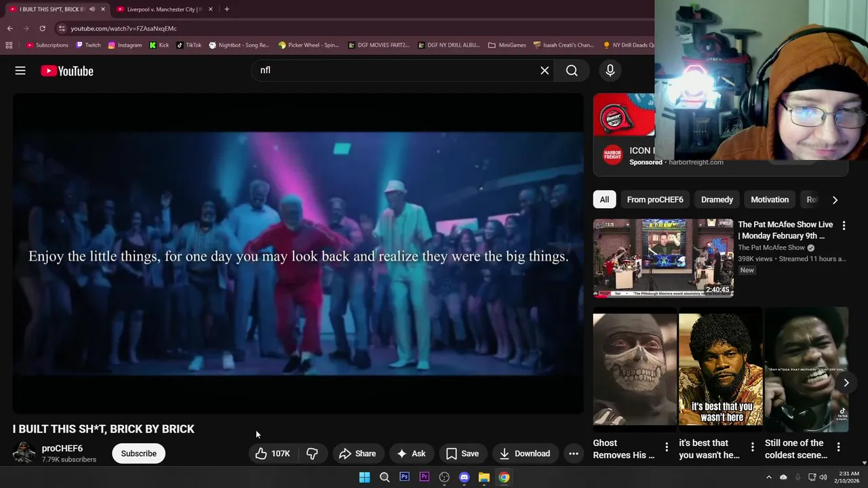Go back with browser back arrow
Viewport: 868px width, 488px height.
(x=9, y=28)
